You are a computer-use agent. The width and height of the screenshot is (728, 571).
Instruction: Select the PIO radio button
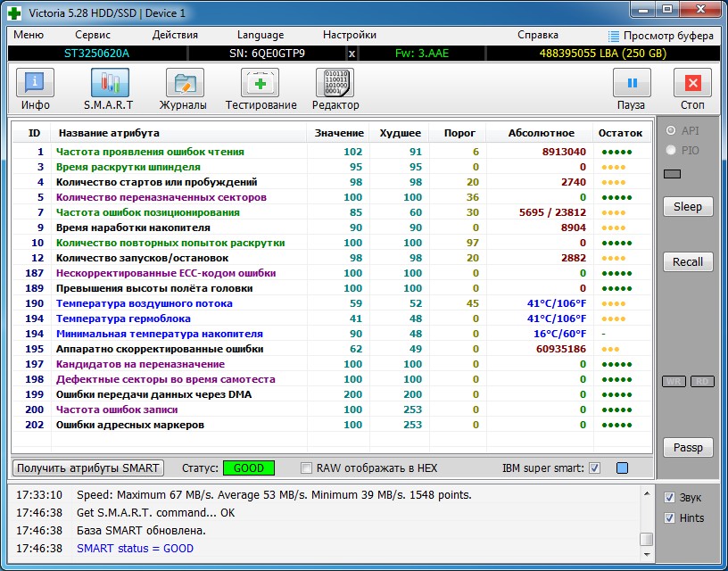click(670, 150)
